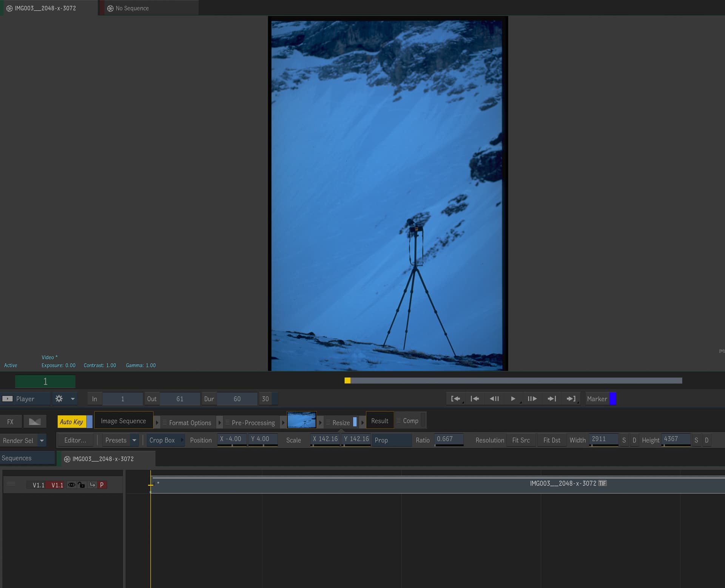Click the Play forward button
725x588 pixels.
513,399
